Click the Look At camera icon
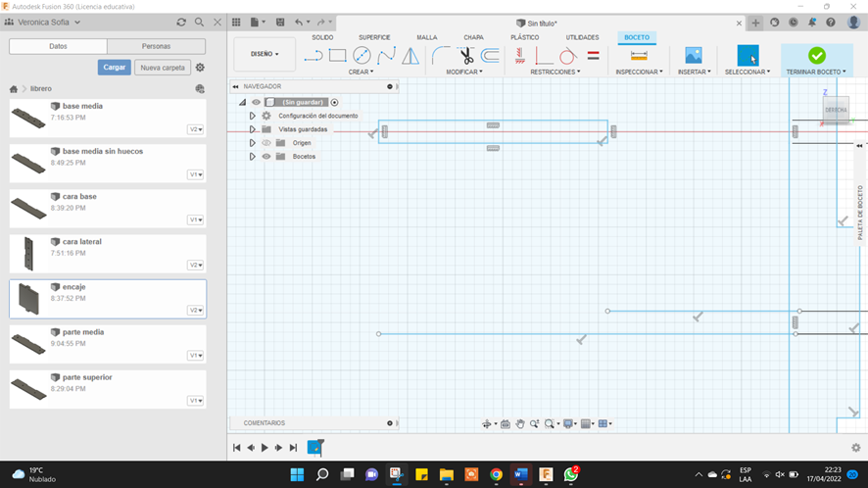This screenshot has height=488, width=868. [506, 423]
